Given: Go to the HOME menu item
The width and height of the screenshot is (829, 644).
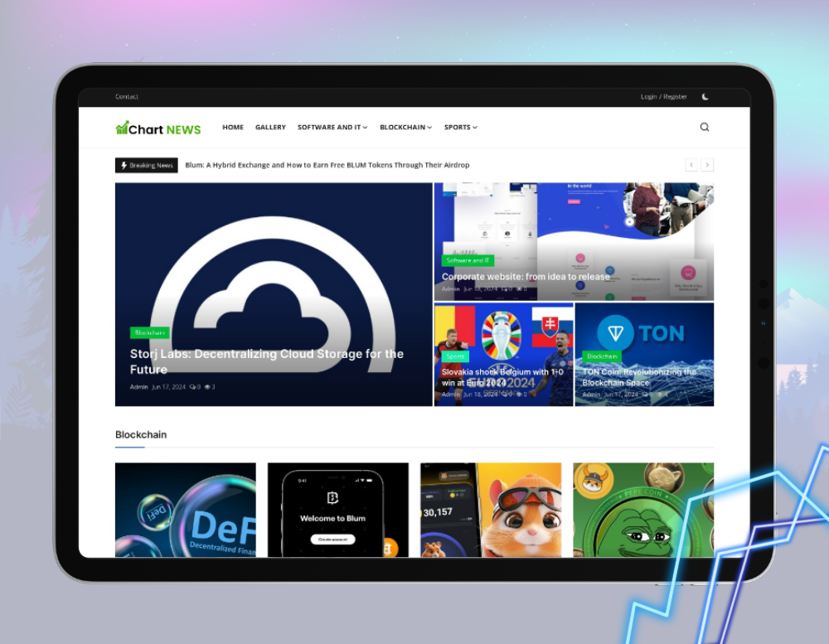Looking at the screenshot, I should (x=233, y=128).
